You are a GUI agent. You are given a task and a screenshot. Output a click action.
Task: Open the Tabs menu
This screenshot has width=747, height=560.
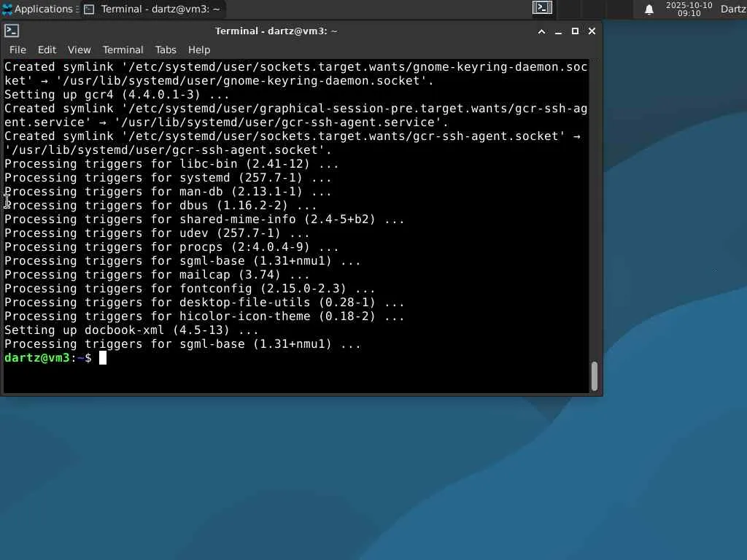pyautogui.click(x=166, y=50)
